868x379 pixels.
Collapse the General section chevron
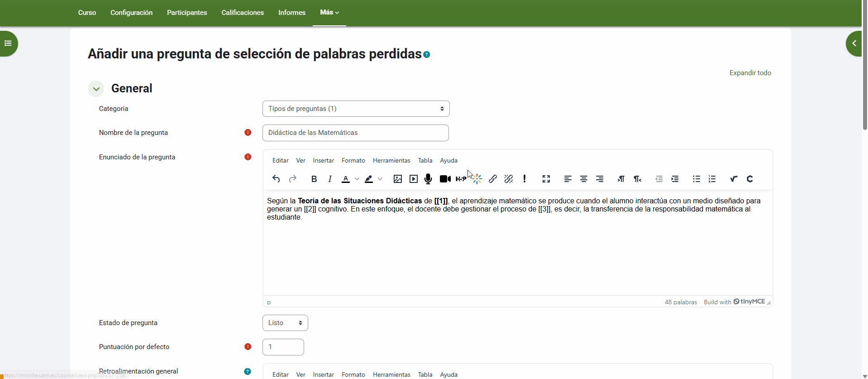(96, 89)
